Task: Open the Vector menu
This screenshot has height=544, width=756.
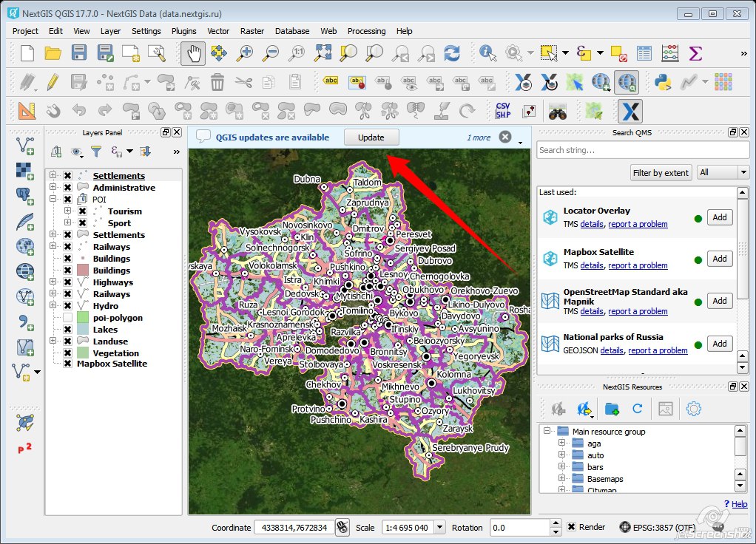Action: [218, 31]
